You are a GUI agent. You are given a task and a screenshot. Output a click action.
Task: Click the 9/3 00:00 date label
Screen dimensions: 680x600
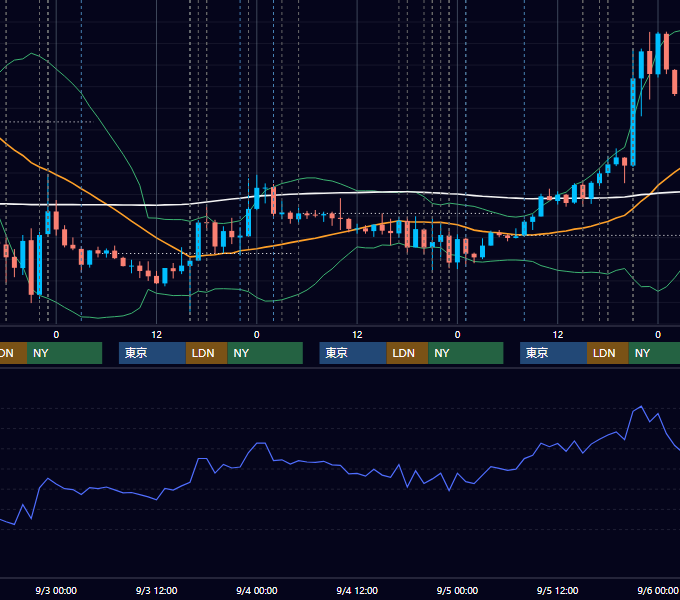pos(56,590)
